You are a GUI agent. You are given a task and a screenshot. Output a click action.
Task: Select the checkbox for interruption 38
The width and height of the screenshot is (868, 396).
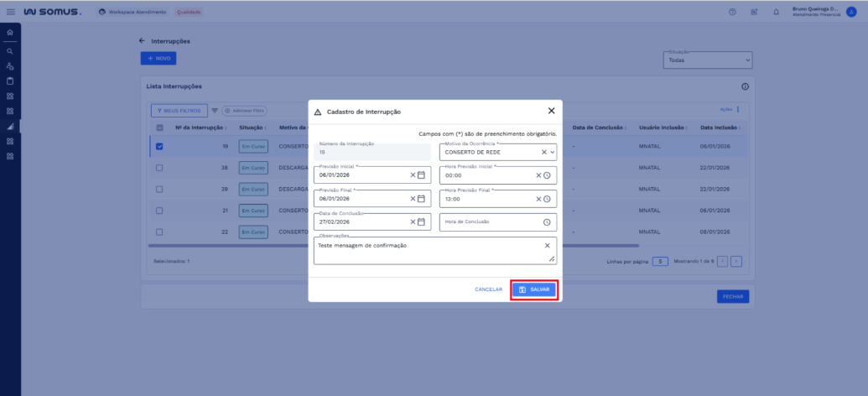point(159,168)
